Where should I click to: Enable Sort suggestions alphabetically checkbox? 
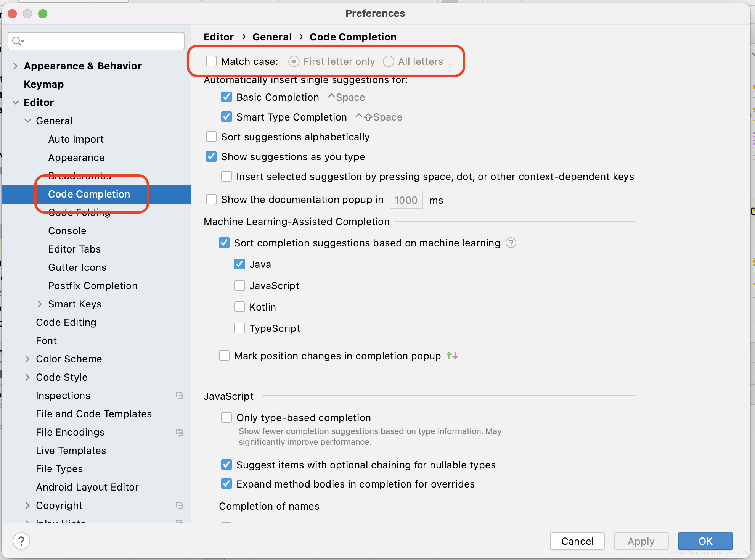click(212, 137)
